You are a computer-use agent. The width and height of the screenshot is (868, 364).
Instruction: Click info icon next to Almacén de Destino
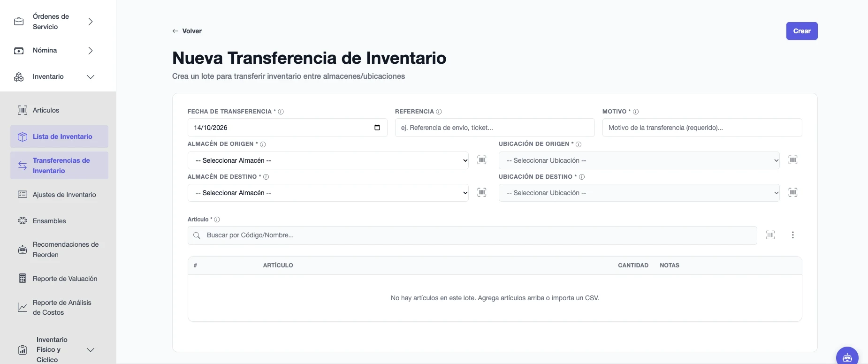(266, 177)
